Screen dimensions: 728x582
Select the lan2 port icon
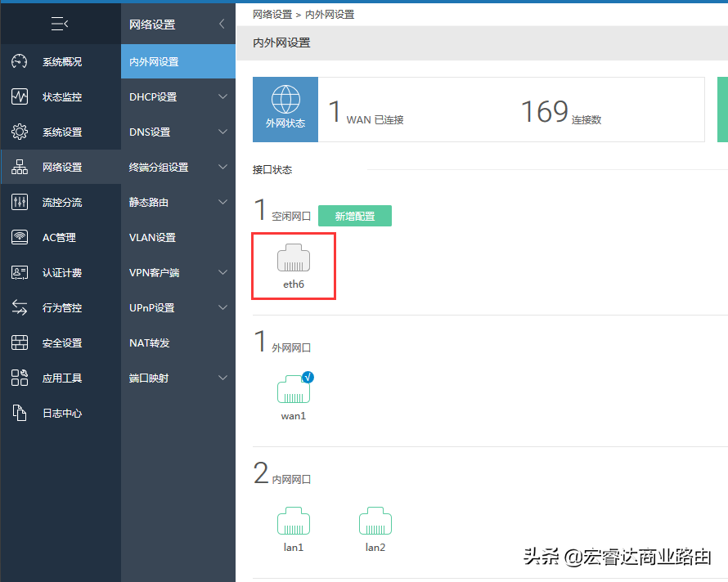(x=375, y=521)
